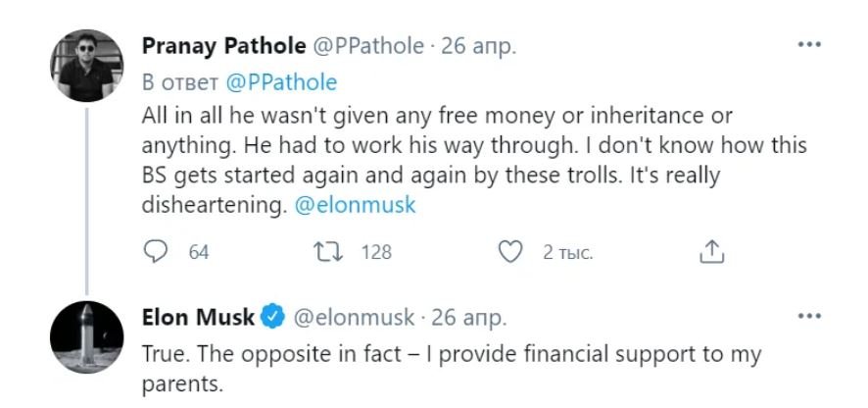Open Elon Musk's reply about financial support
Viewport: 868px width, 408px height.
pos(451,365)
